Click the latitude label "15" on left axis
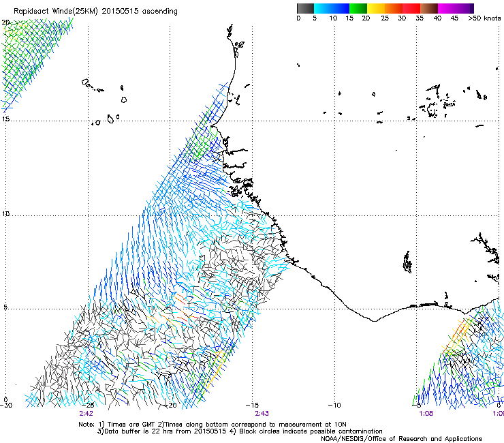The width and height of the screenshot is (504, 443). pyautogui.click(x=5, y=119)
